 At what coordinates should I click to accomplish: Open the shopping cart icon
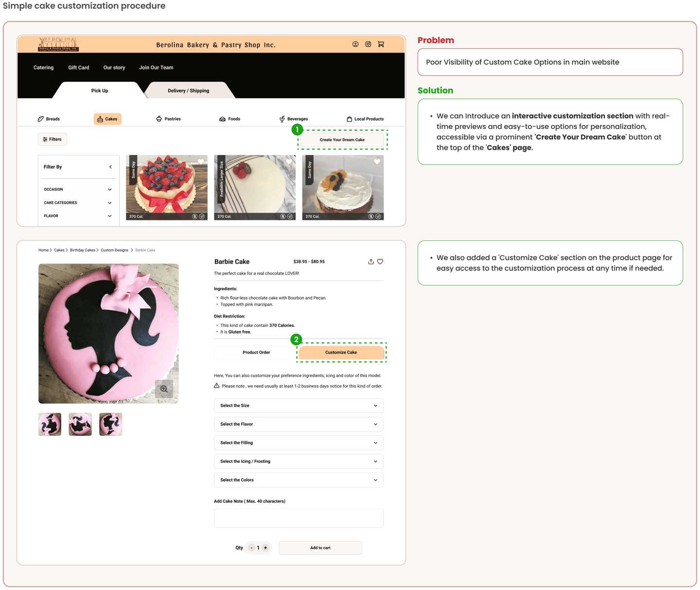point(381,44)
